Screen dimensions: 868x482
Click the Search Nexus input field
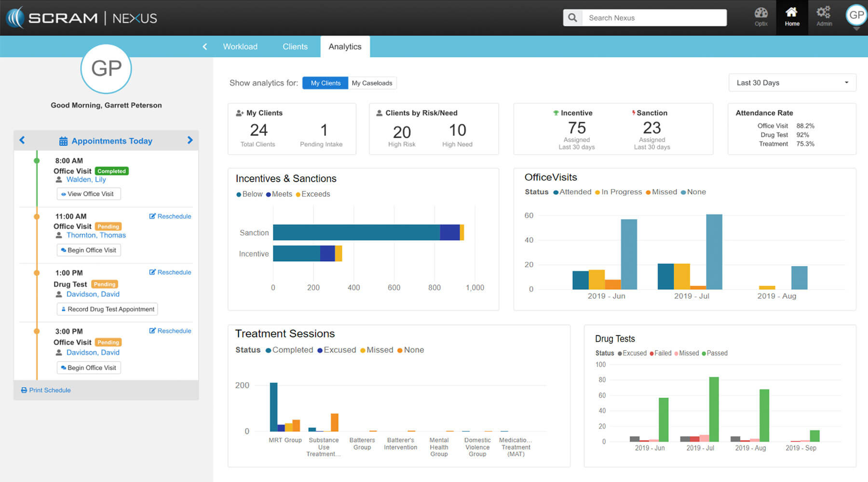[654, 18]
